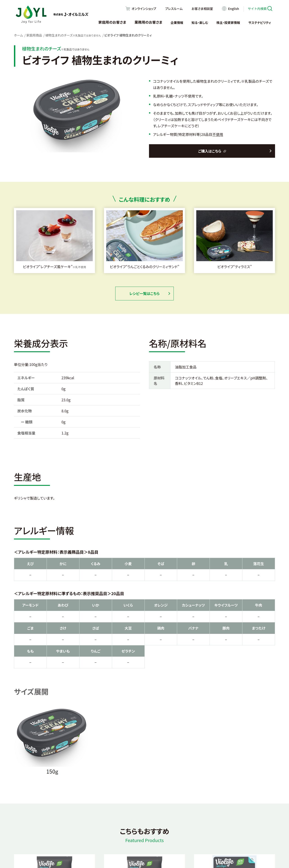
Task: Open the ティラミス recipe photo
Action: [235, 235]
